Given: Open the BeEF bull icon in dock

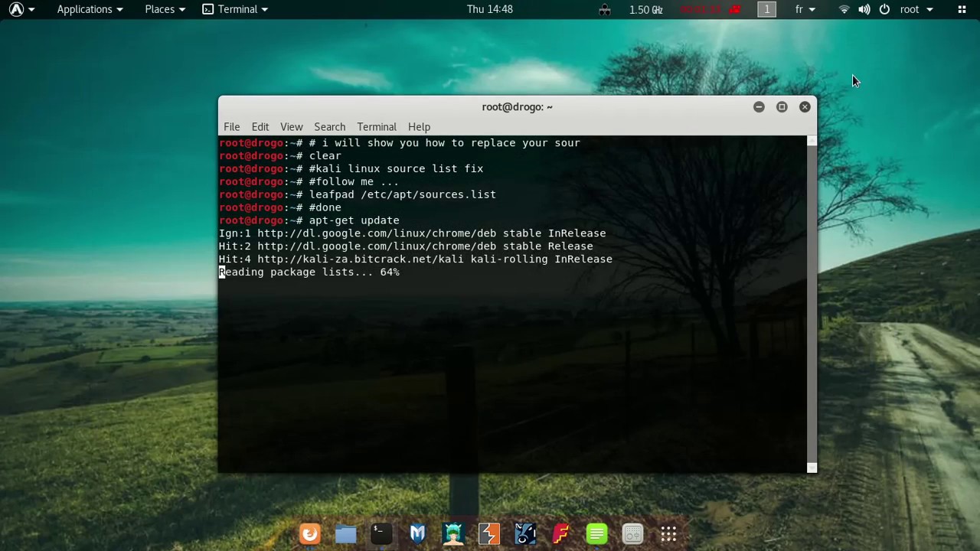Looking at the screenshot, I should [525, 533].
